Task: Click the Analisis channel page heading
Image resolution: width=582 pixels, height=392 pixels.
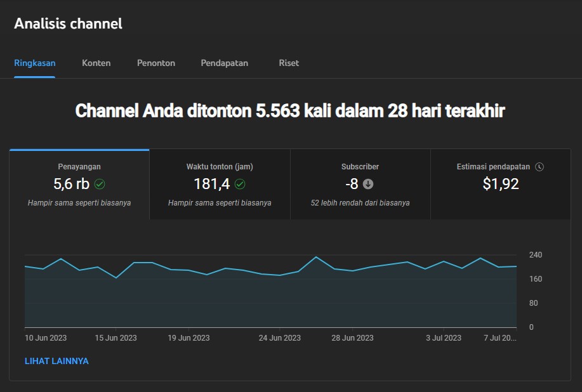Action: (x=69, y=24)
